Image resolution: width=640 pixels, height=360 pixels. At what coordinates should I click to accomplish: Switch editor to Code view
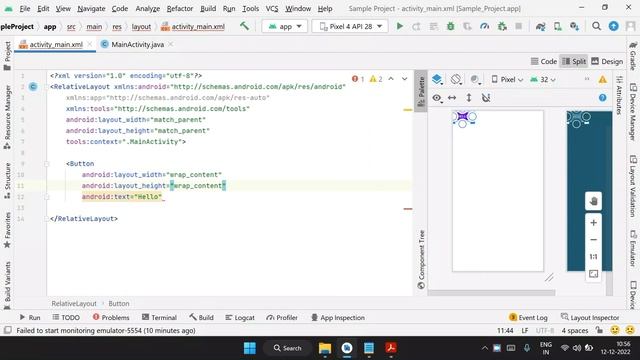[x=544, y=62]
